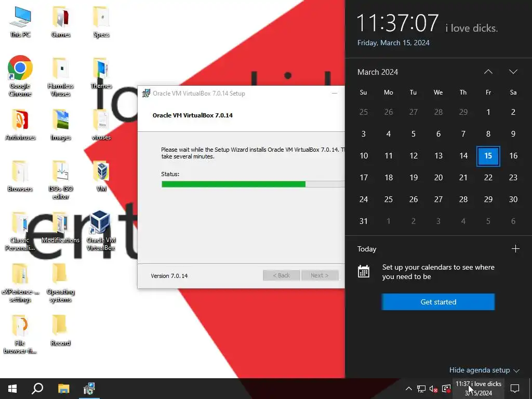
Task: Select March 31 in the calendar
Action: point(363,221)
